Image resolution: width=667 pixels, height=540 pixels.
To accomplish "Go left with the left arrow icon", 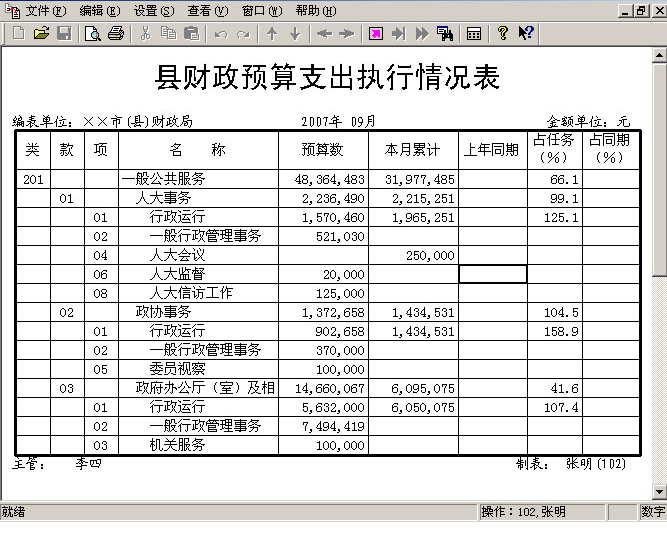I will pyautogui.click(x=324, y=33).
